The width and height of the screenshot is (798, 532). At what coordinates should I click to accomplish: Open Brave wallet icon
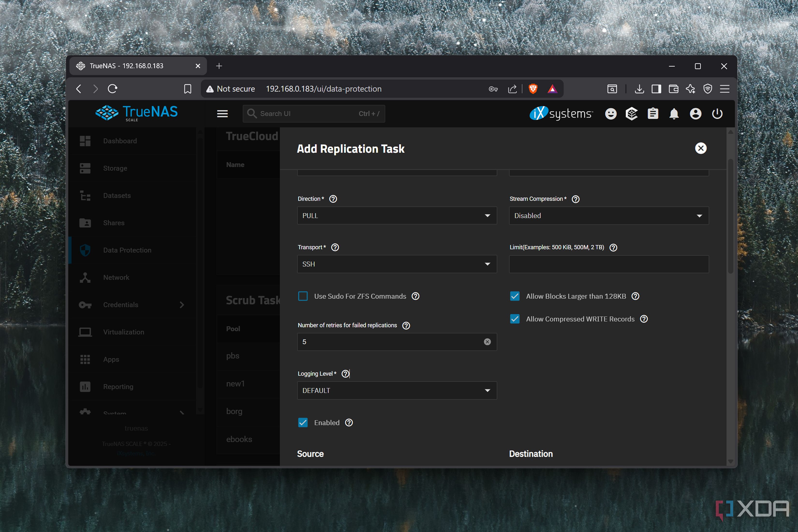[673, 89]
